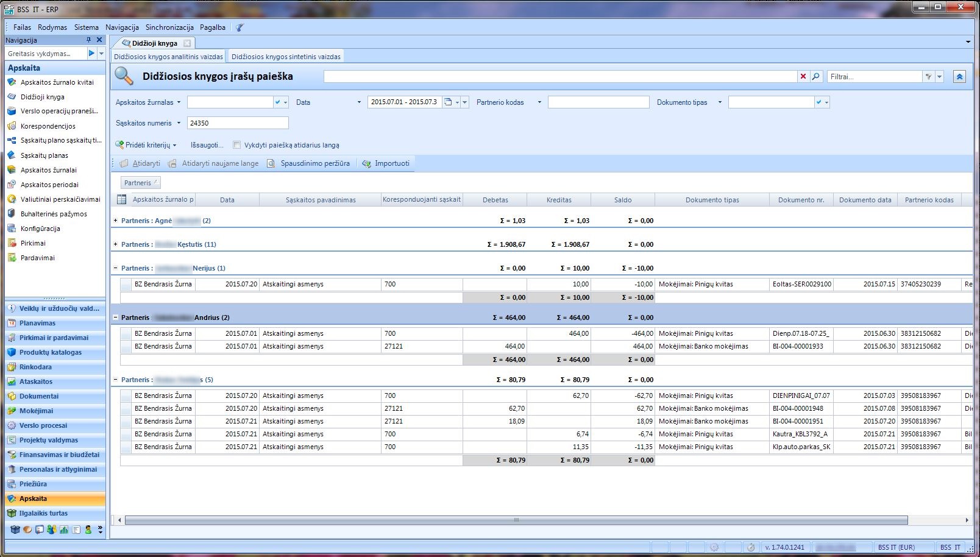Open the Pridėti kriterijų button
980x557 pixels.
(147, 145)
